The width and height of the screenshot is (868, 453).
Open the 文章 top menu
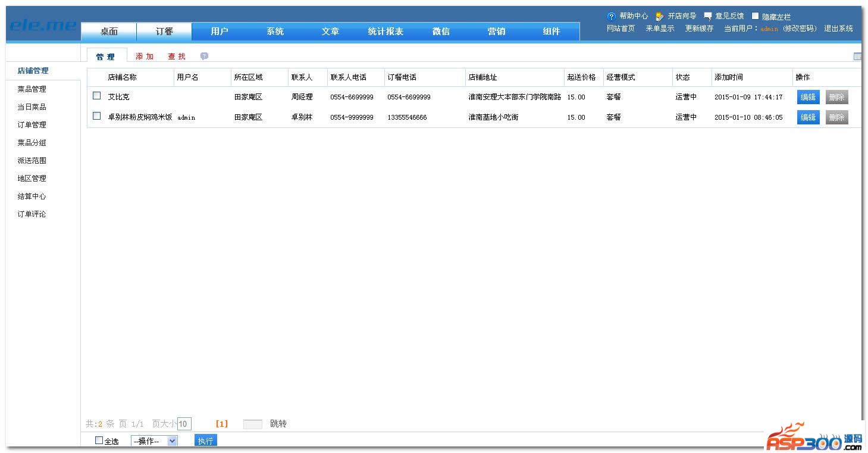pyautogui.click(x=330, y=32)
